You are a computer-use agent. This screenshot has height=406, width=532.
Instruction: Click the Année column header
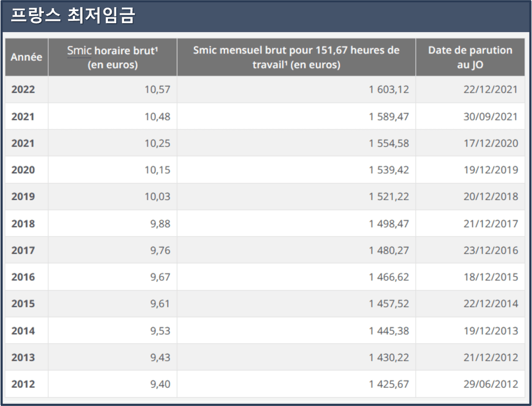26,57
